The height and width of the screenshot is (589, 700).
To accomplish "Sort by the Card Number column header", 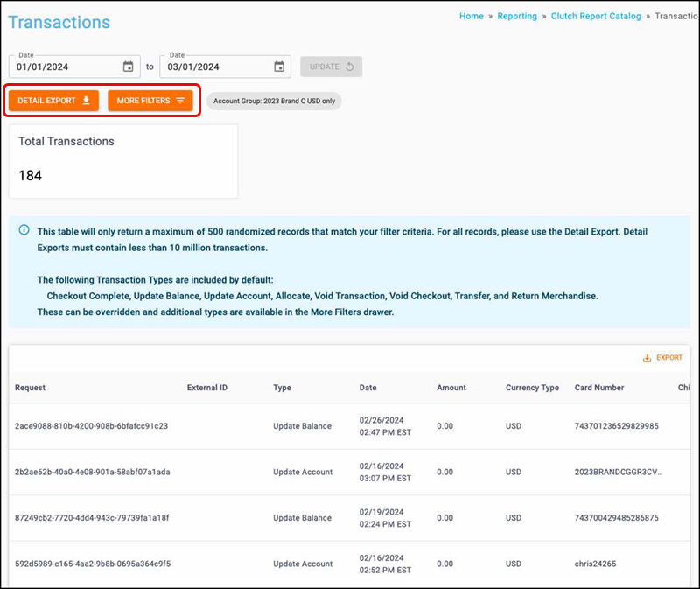I will point(599,388).
